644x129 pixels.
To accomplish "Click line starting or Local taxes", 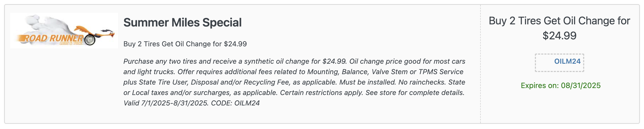I will click(294, 93).
